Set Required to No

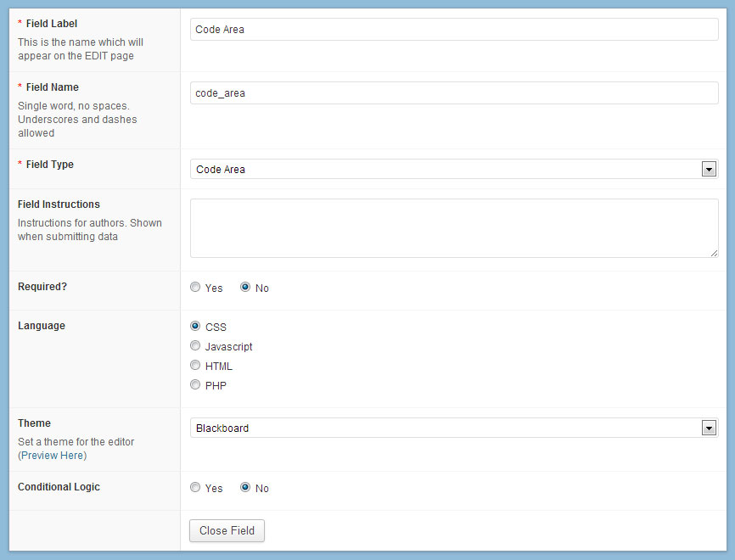click(x=245, y=287)
